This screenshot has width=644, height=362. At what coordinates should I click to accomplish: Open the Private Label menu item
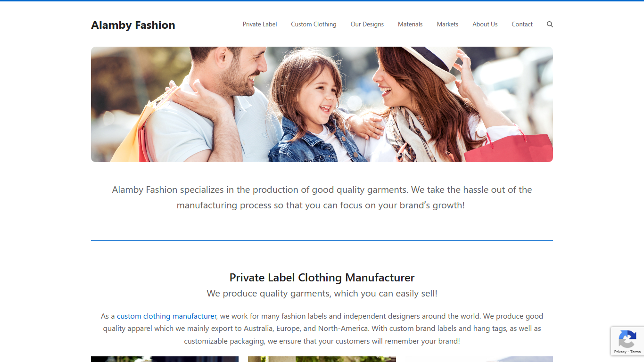pos(260,25)
